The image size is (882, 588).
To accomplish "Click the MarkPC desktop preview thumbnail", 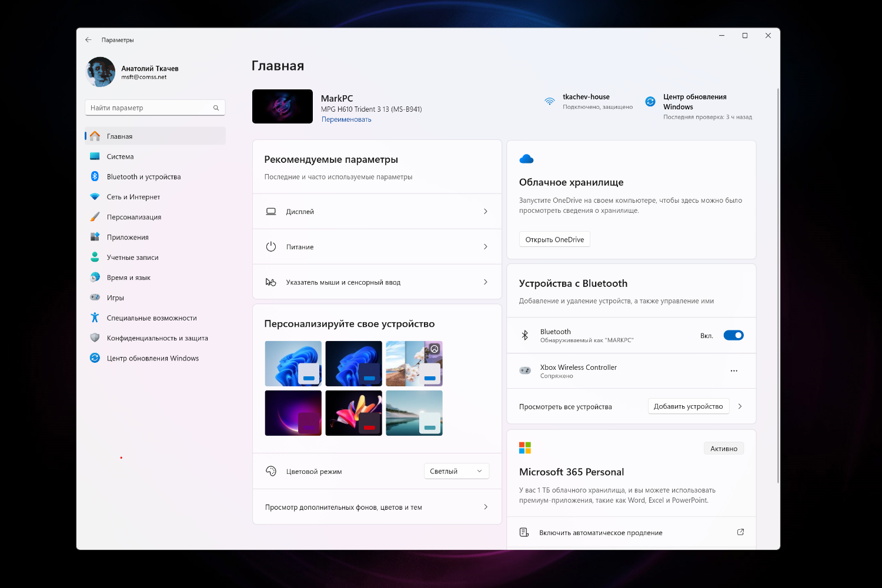I will pyautogui.click(x=282, y=106).
